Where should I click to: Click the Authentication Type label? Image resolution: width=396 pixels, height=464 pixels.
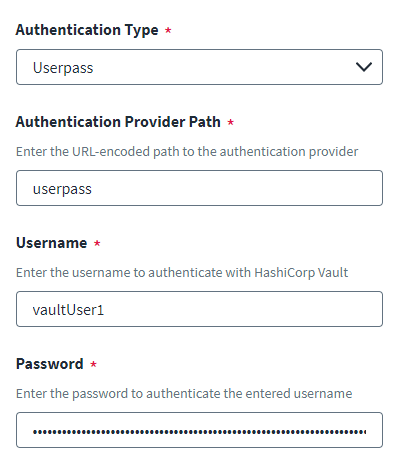[87, 30]
